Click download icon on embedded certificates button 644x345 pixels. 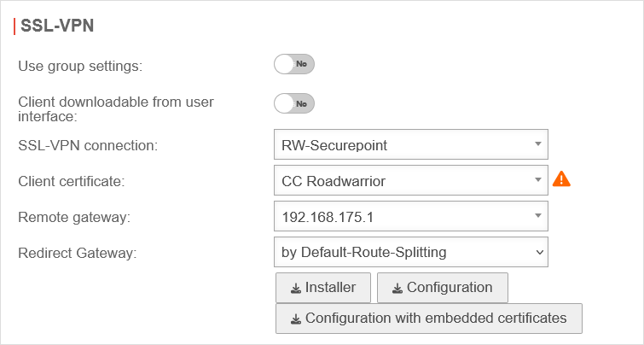point(295,319)
